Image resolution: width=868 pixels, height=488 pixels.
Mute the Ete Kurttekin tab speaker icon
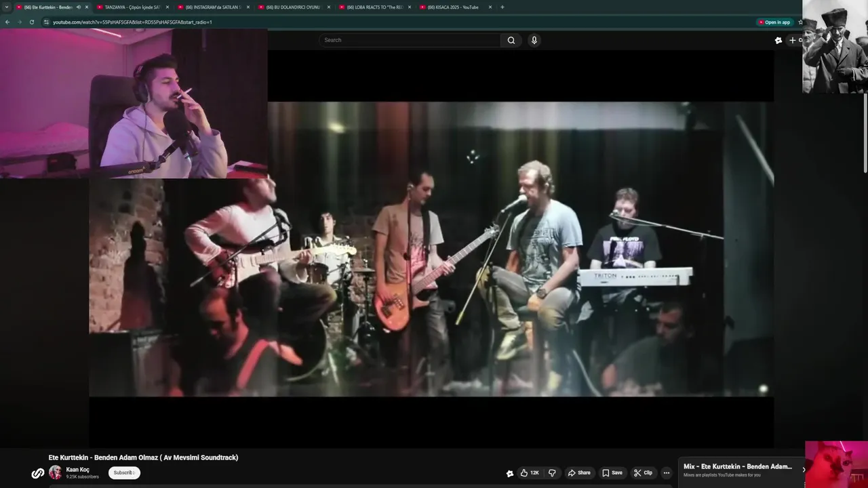pyautogui.click(x=79, y=7)
